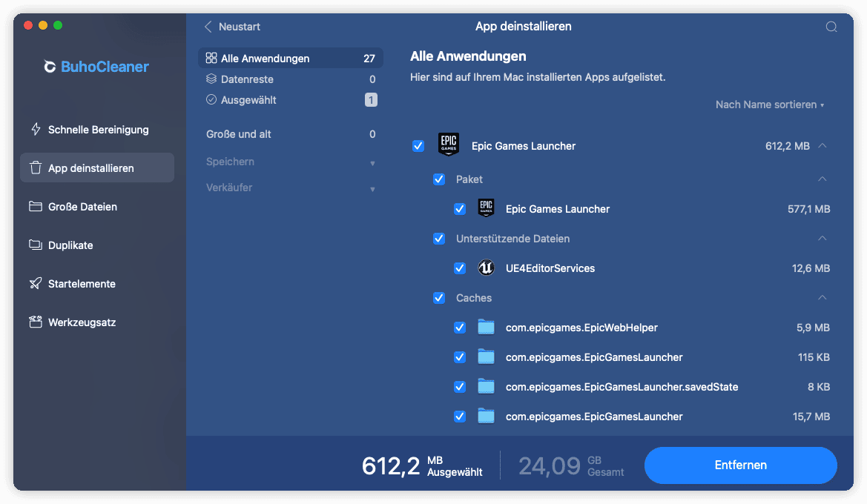The width and height of the screenshot is (867, 504).
Task: Click the Entfernen button
Action: tap(740, 465)
